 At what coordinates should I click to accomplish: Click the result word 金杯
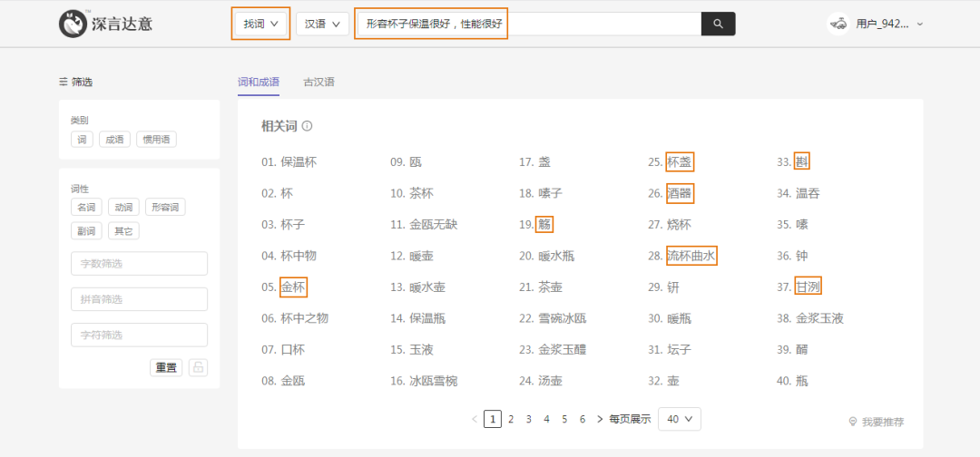coord(293,287)
